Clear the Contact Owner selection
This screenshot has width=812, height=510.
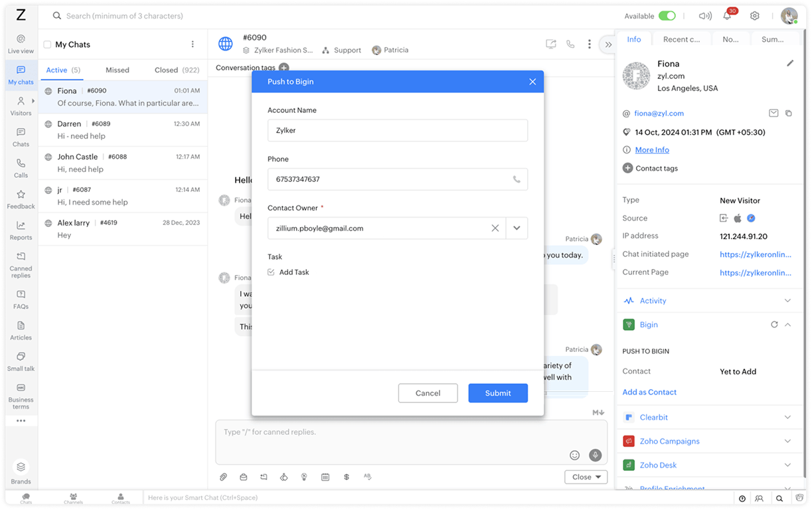tap(495, 228)
